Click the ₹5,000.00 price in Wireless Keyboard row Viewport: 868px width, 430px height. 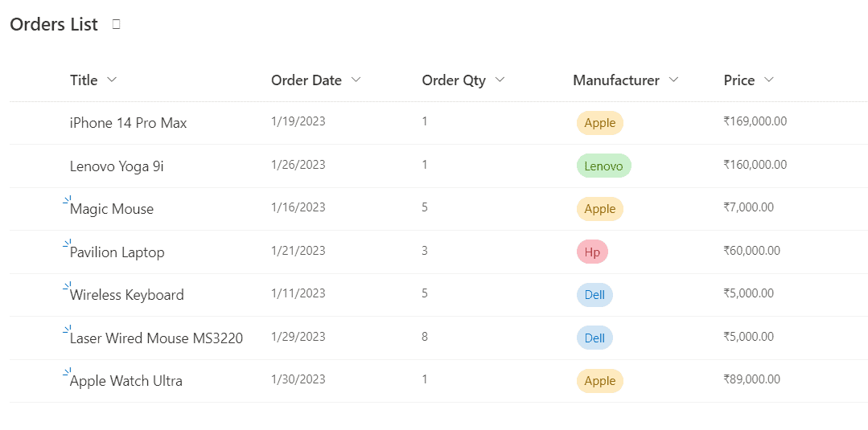click(x=749, y=293)
